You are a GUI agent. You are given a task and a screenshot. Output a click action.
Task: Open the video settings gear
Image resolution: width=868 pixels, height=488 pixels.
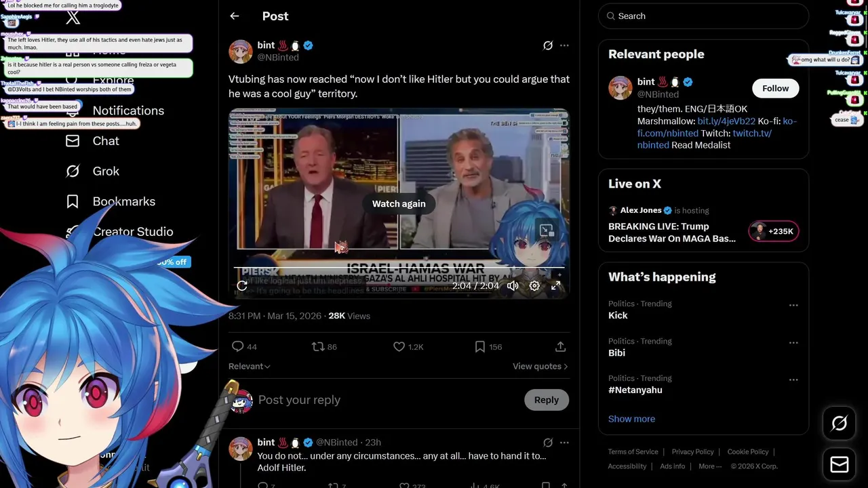(534, 286)
